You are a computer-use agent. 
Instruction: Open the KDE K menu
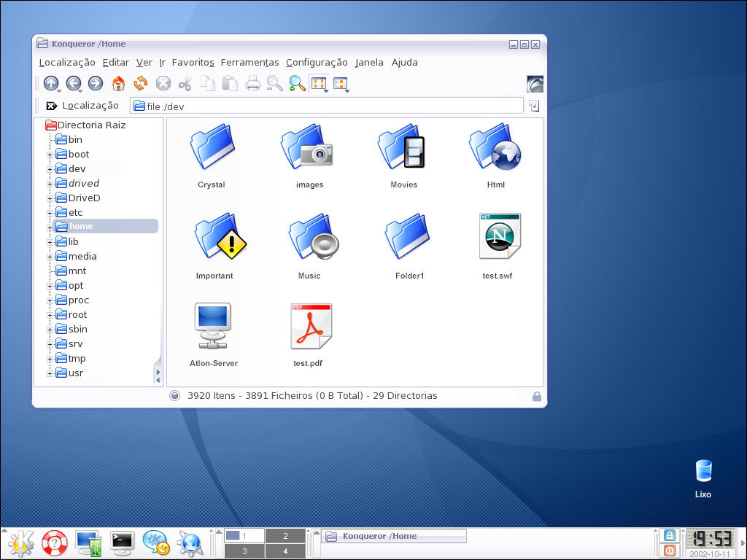click(20, 543)
